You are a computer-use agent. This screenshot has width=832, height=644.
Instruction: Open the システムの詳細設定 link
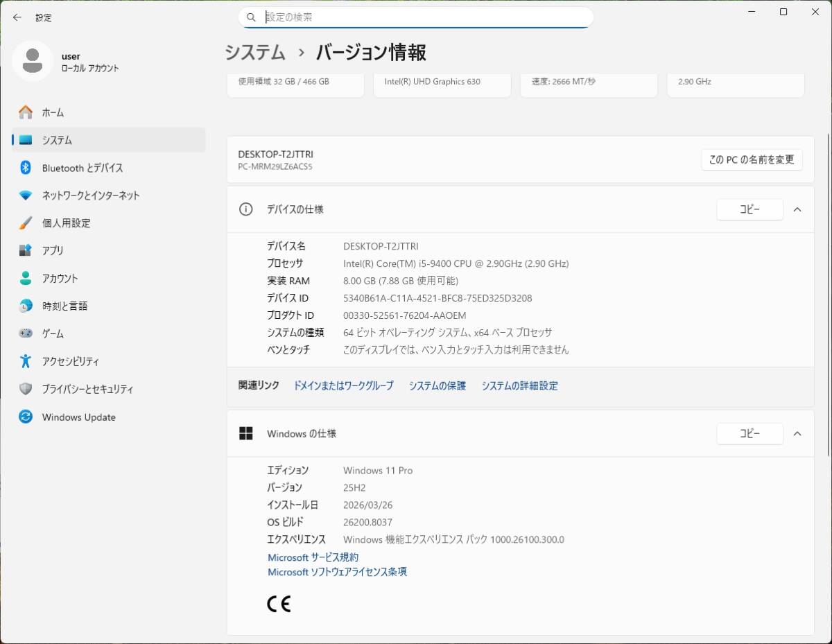(x=519, y=385)
